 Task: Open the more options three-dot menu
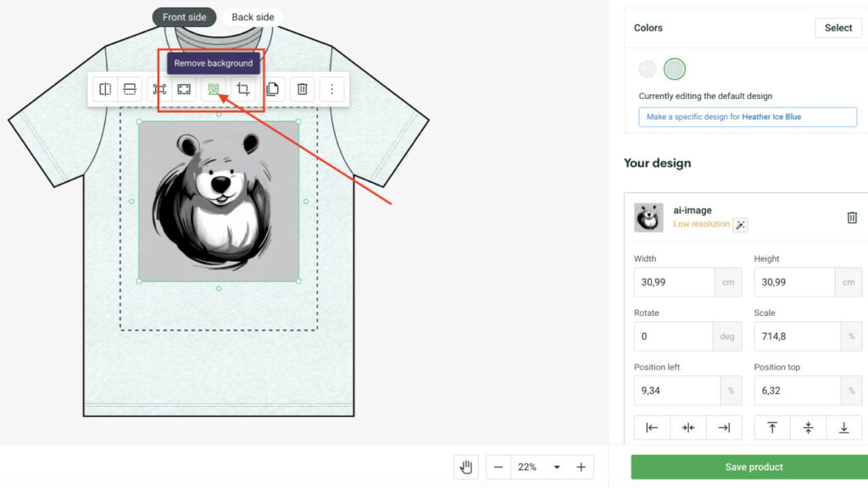coord(332,89)
